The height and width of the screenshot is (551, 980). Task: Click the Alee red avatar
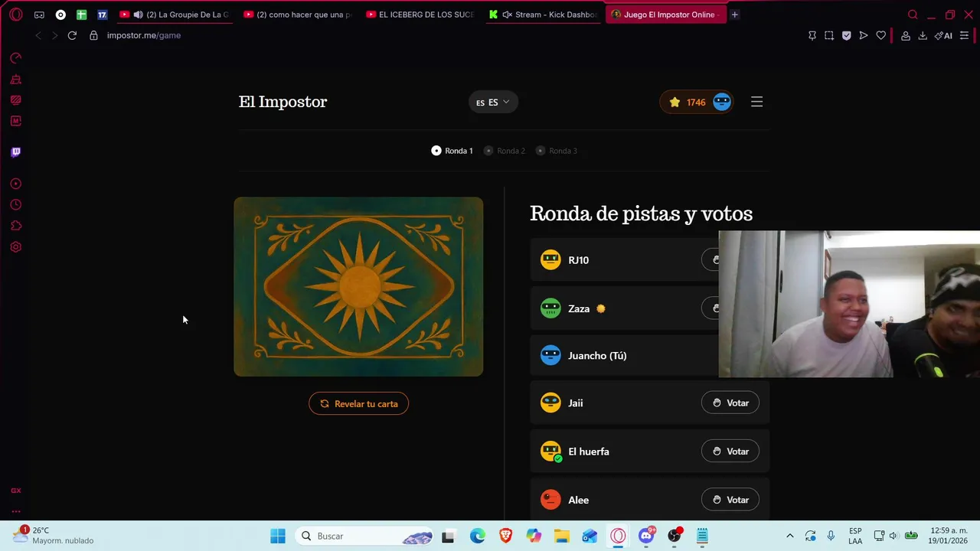tap(550, 500)
